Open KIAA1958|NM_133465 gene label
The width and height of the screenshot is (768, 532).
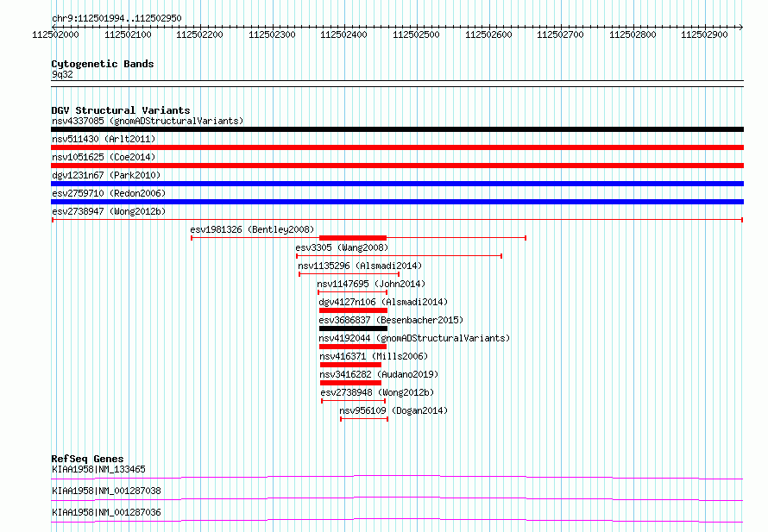pos(98,469)
